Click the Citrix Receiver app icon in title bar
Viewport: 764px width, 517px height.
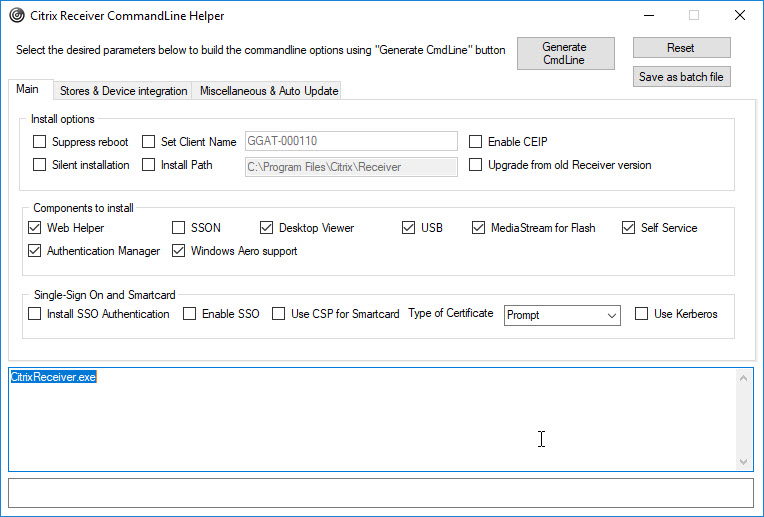[x=17, y=16]
